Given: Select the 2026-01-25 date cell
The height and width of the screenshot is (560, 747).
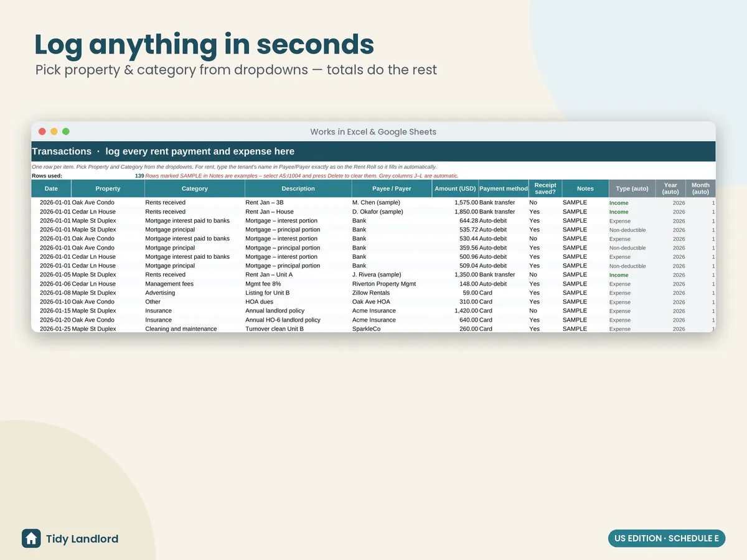Looking at the screenshot, I should [51, 329].
